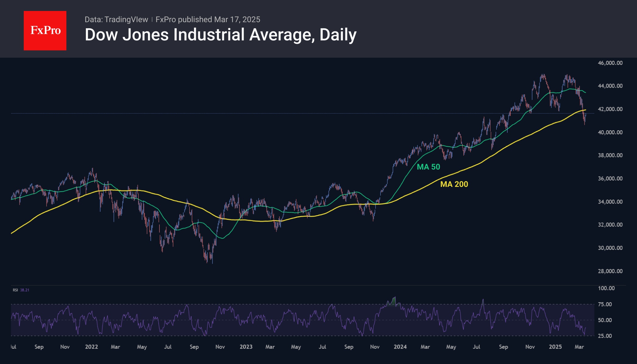
Task: Click the Nov label preceding 2025
Action: 530,347
